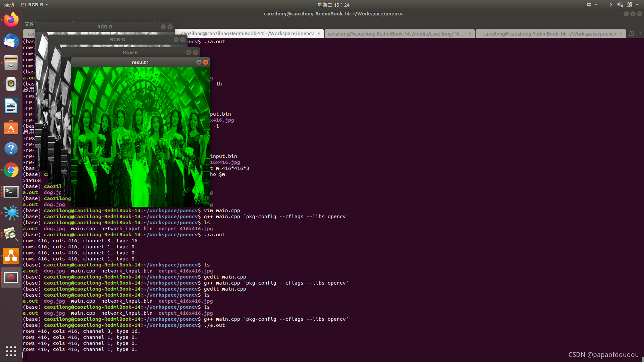Viewport: 644px width, 362px height.
Task: Open the 文件 menu in terminal
Action: pyautogui.click(x=29, y=24)
